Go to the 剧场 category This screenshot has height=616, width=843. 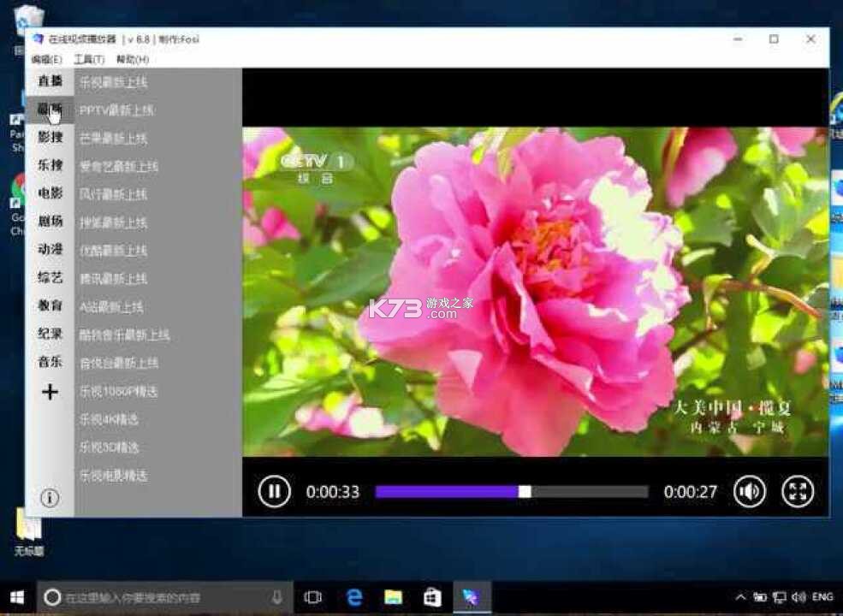[50, 221]
